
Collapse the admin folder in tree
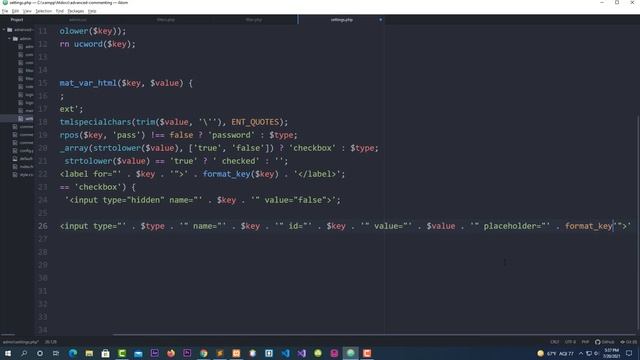9,38
